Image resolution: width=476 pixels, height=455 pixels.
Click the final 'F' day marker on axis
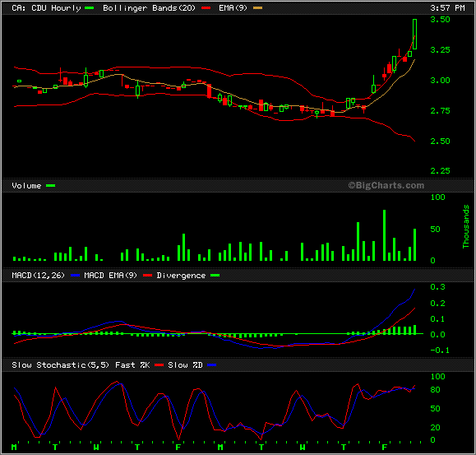coord(384,447)
